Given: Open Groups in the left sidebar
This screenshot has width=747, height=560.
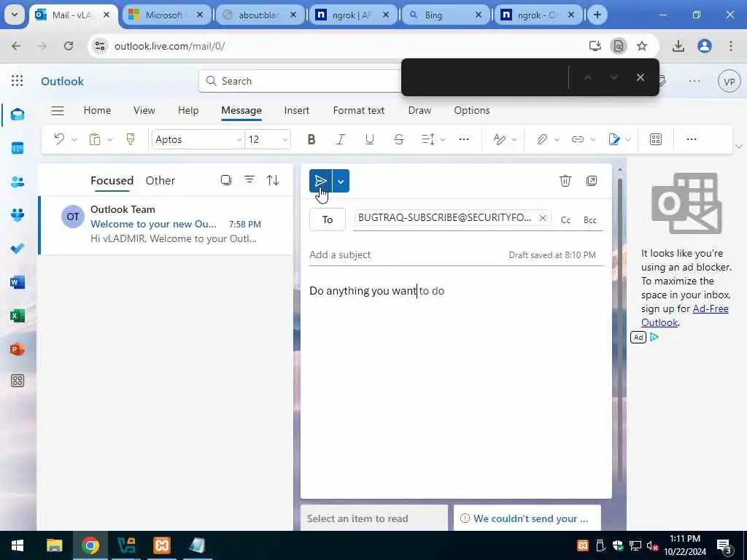Looking at the screenshot, I should 18,215.
